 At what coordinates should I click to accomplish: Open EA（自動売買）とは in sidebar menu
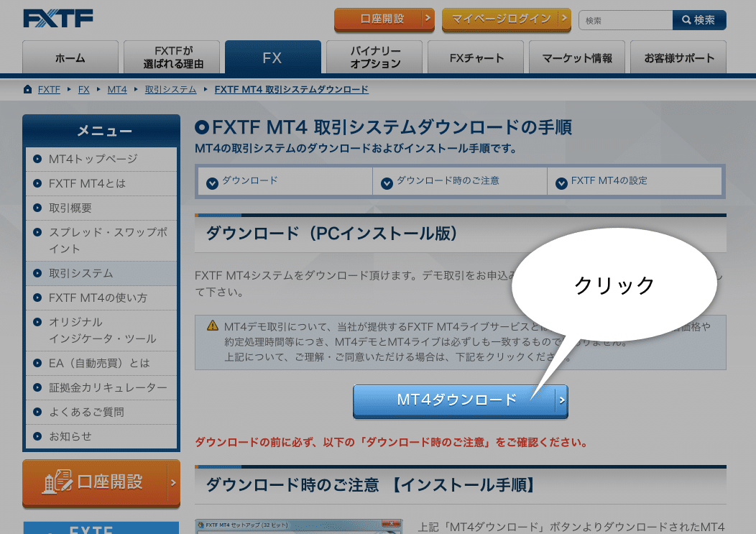click(101, 363)
